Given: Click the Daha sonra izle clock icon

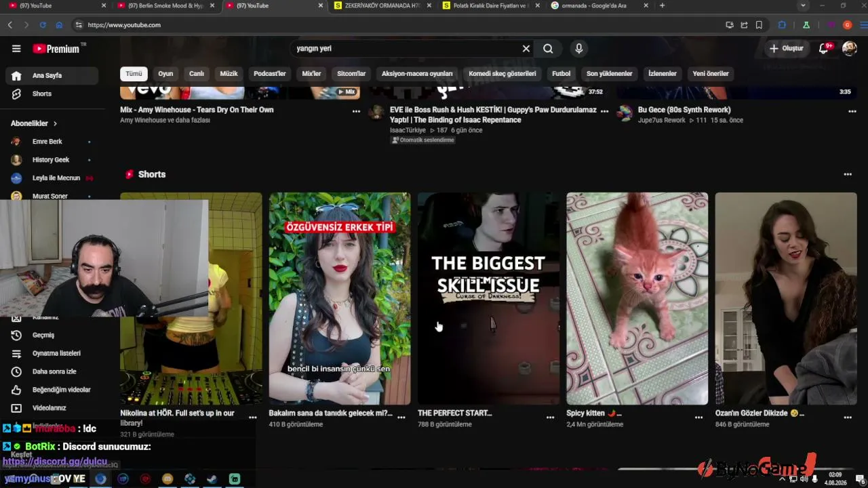Looking at the screenshot, I should [x=16, y=371].
